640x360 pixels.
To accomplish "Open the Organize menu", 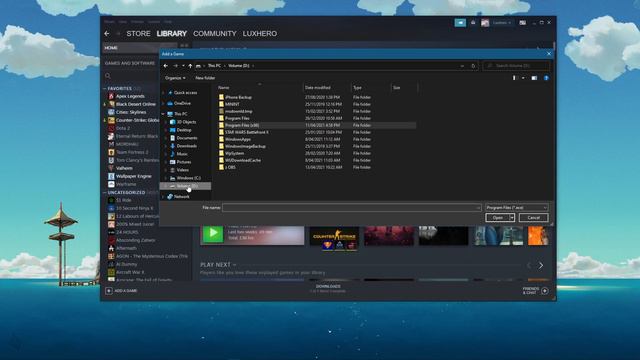I will pos(175,78).
